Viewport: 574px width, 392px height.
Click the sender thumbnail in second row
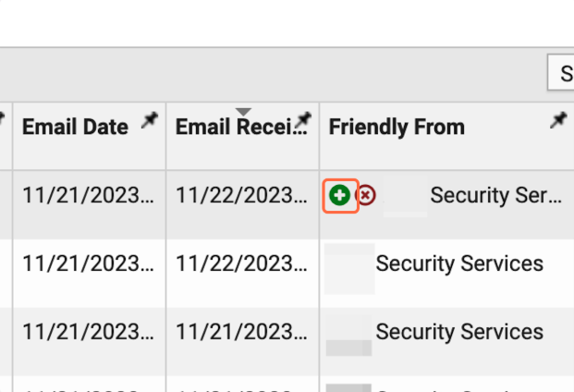click(x=349, y=268)
